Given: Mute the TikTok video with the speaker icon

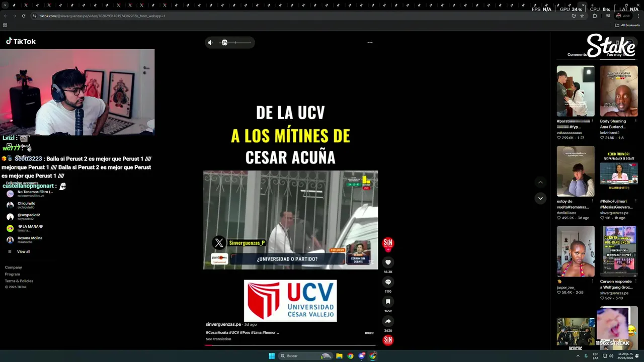Looking at the screenshot, I should (210, 43).
